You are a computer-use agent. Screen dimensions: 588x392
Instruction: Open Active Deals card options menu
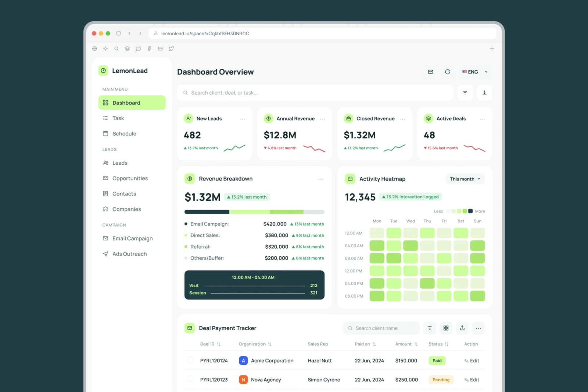pos(483,119)
